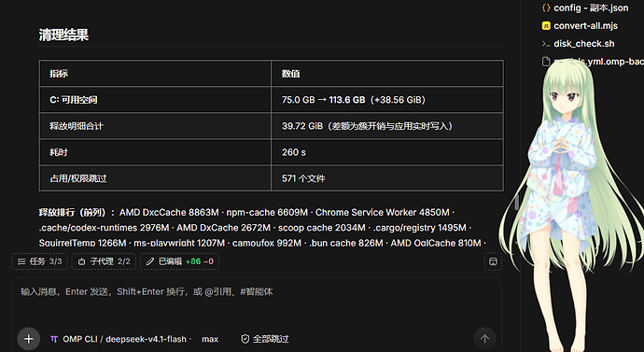Click the 指标 table header
Image resolution: width=644 pixels, height=352 pixels.
(x=155, y=74)
